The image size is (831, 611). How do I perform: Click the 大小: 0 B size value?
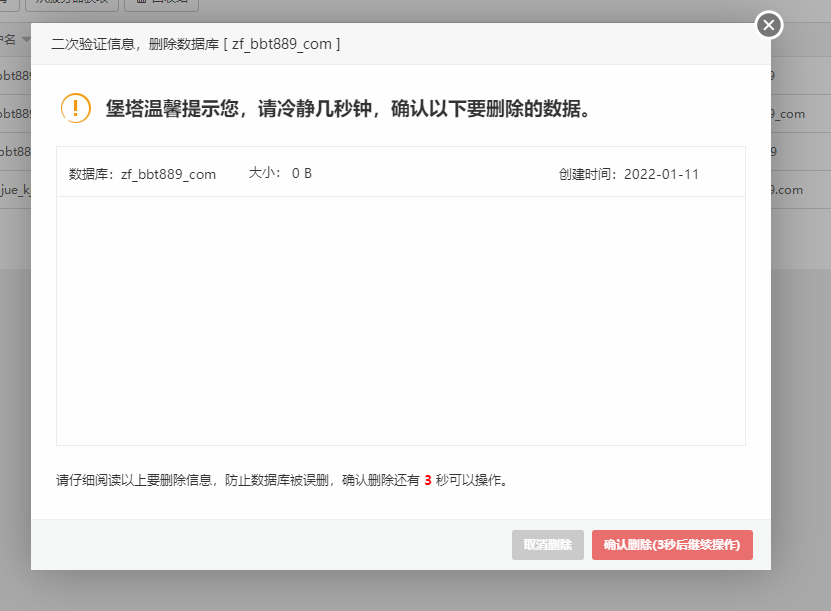(280, 173)
